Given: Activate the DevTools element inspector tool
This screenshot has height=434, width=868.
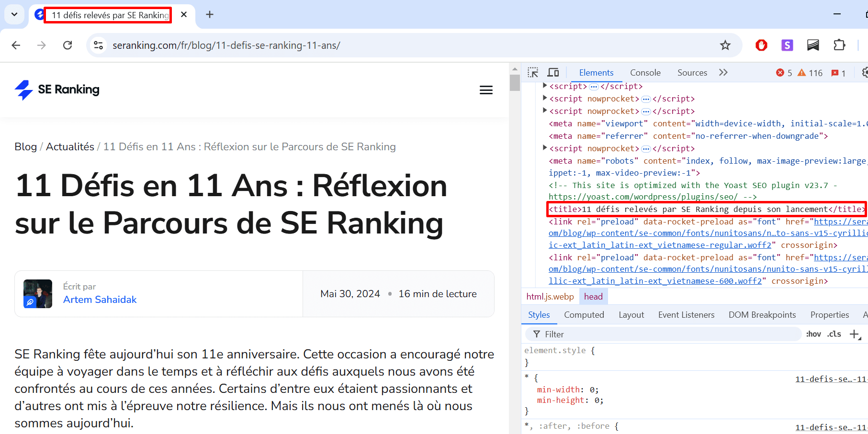Looking at the screenshot, I should 533,72.
